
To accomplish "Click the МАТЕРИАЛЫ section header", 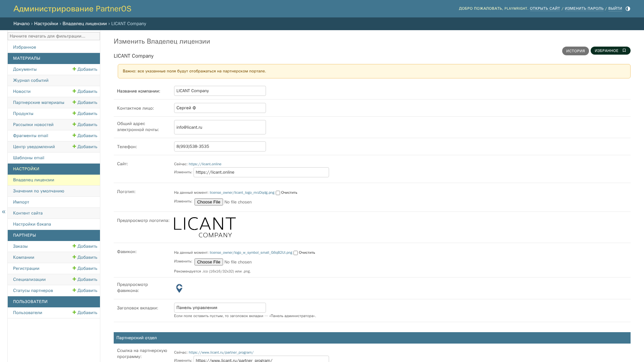I will coord(54,58).
